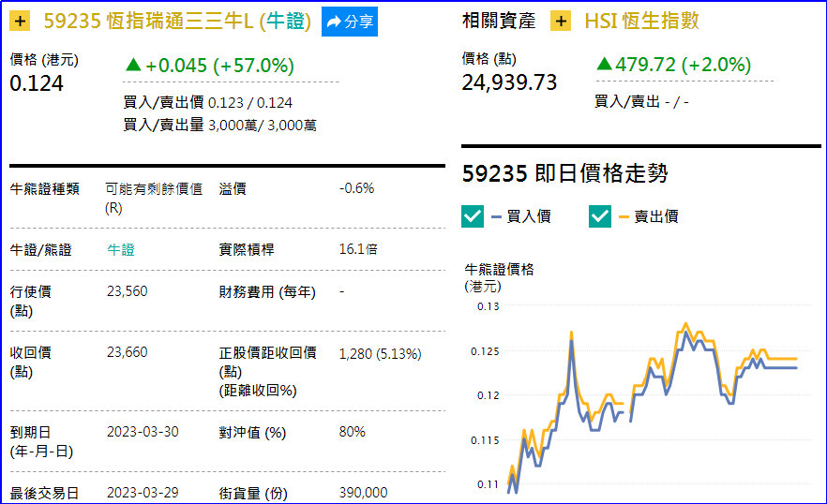Select call level 23,660
827x504 pixels.
tap(128, 351)
